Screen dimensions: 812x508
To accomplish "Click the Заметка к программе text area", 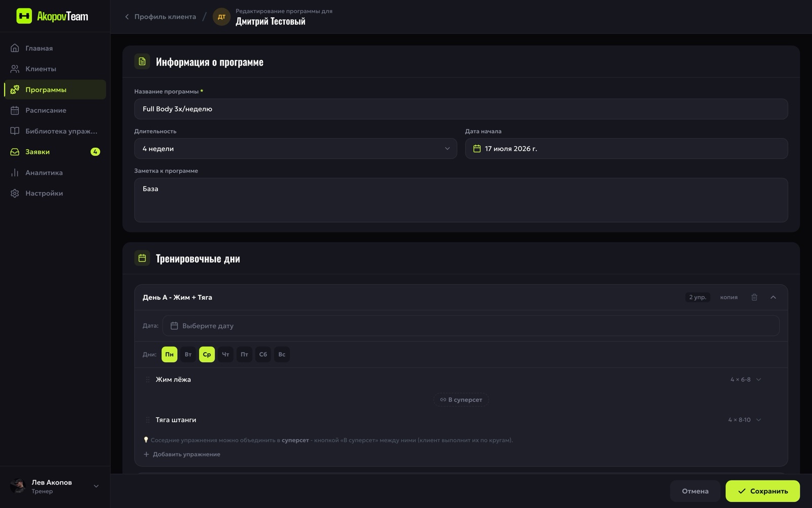I will tap(461, 200).
